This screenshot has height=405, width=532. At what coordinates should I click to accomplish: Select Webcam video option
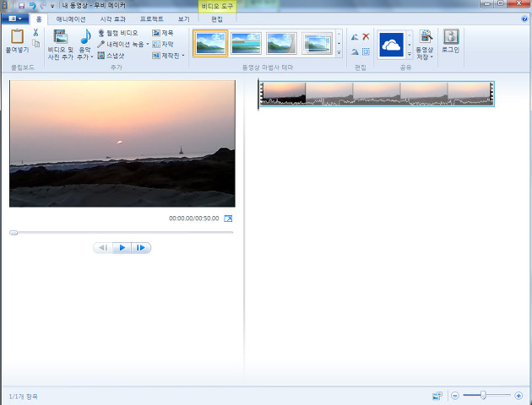[118, 33]
